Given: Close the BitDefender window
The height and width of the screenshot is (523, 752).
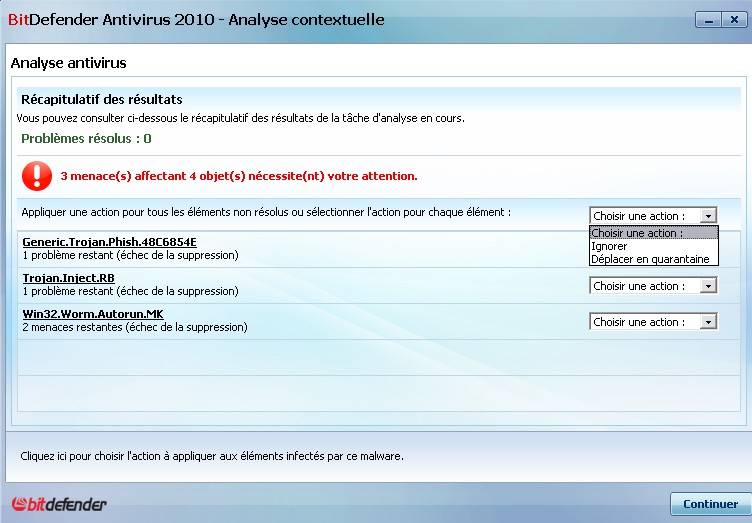Looking at the screenshot, I should coord(734,20).
